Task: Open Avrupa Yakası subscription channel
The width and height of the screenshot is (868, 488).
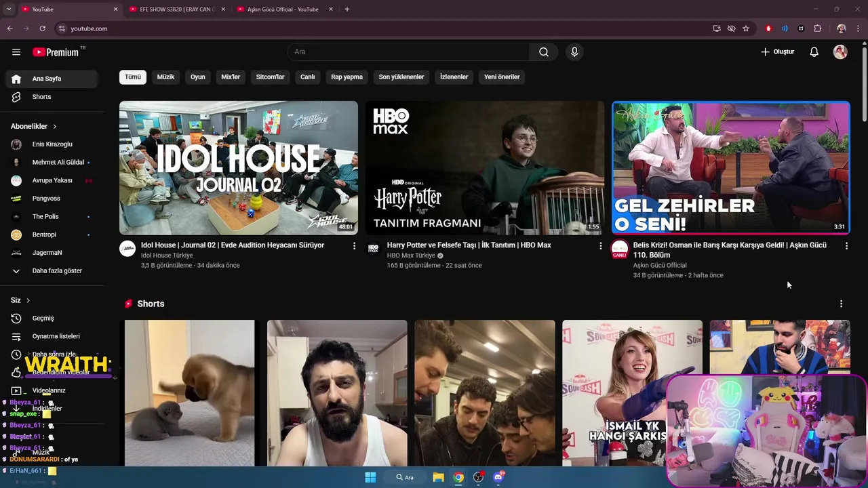Action: (52, 180)
